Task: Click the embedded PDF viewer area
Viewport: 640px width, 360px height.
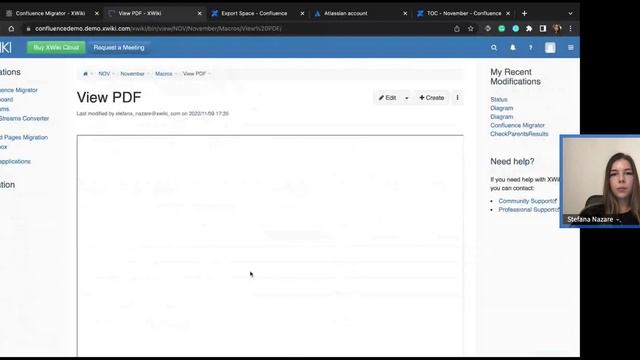Action: click(270, 245)
